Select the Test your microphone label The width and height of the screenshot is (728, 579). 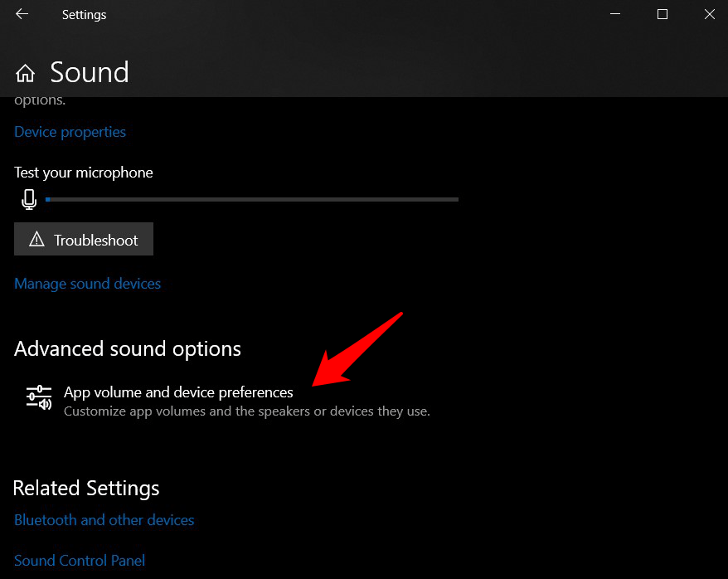coord(84,173)
